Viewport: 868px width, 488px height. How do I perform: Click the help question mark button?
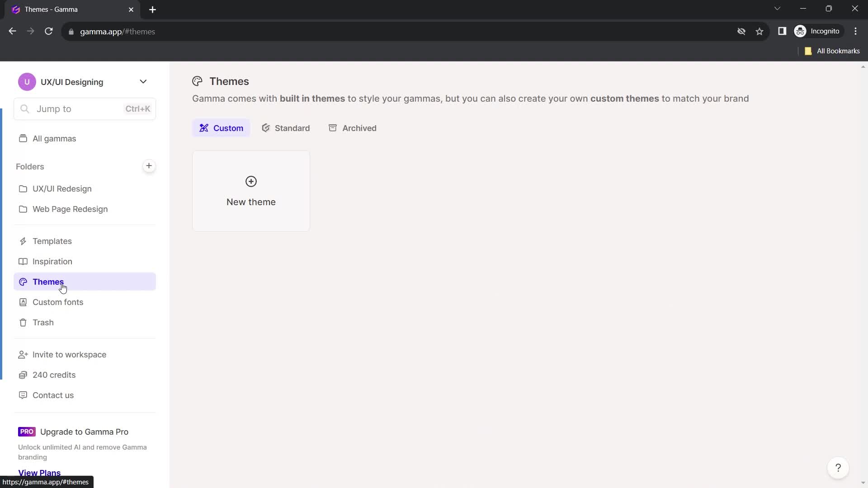click(x=838, y=467)
